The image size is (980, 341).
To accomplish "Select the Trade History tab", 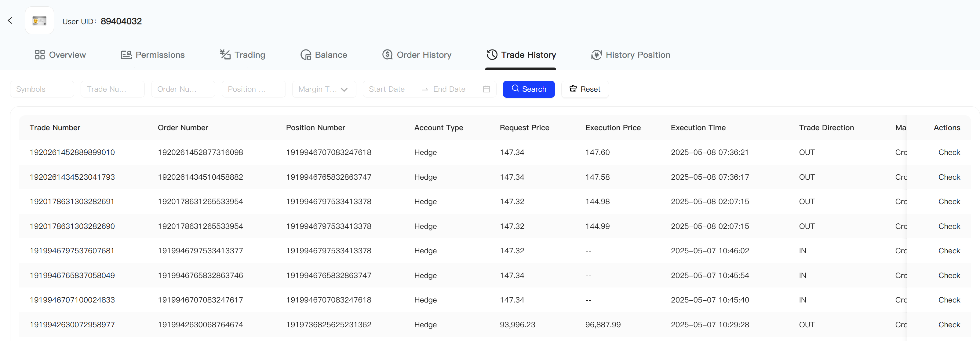I will pos(521,55).
